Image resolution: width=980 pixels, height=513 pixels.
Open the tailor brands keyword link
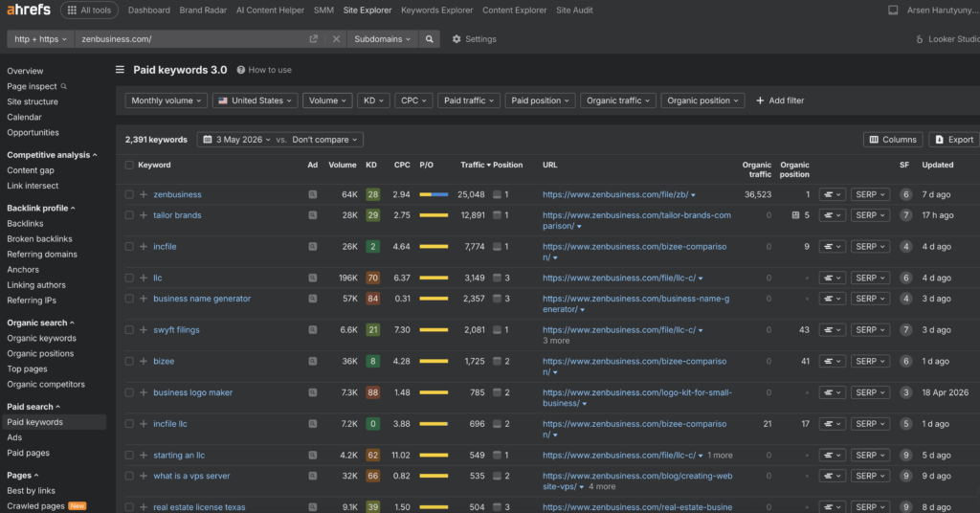click(x=177, y=215)
